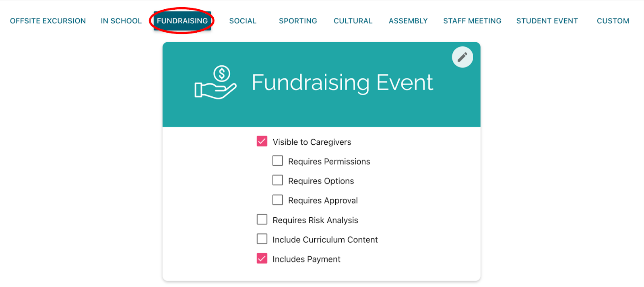This screenshot has height=287, width=644.
Task: Click the pencil edit icon
Action: [x=462, y=57]
